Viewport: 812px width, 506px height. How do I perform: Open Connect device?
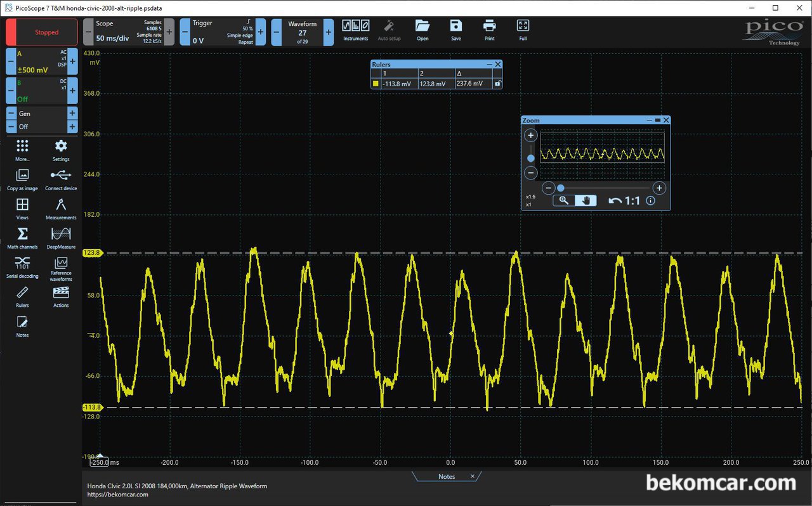point(61,179)
